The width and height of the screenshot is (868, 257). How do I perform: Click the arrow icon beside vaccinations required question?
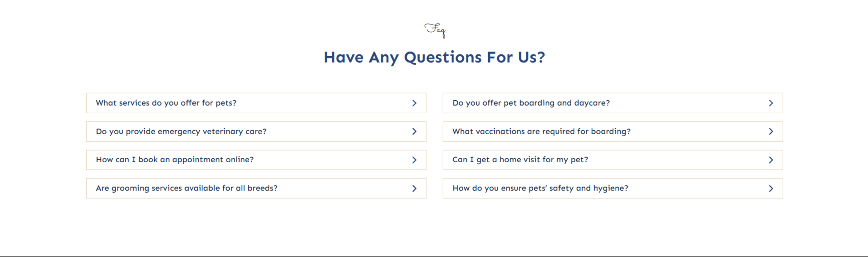[x=771, y=131]
